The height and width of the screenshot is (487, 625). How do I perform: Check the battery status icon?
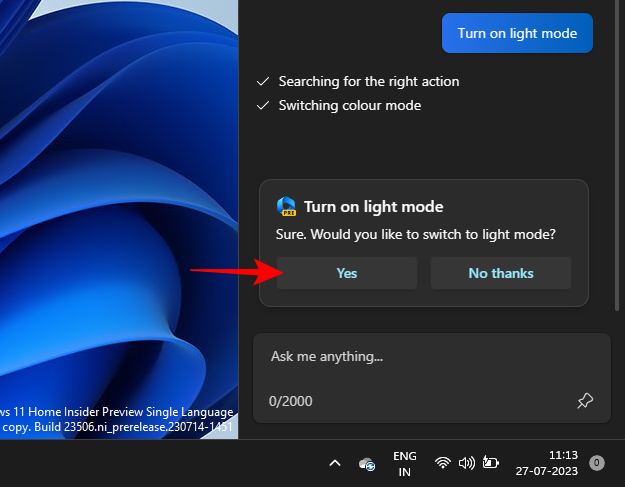[x=490, y=463]
